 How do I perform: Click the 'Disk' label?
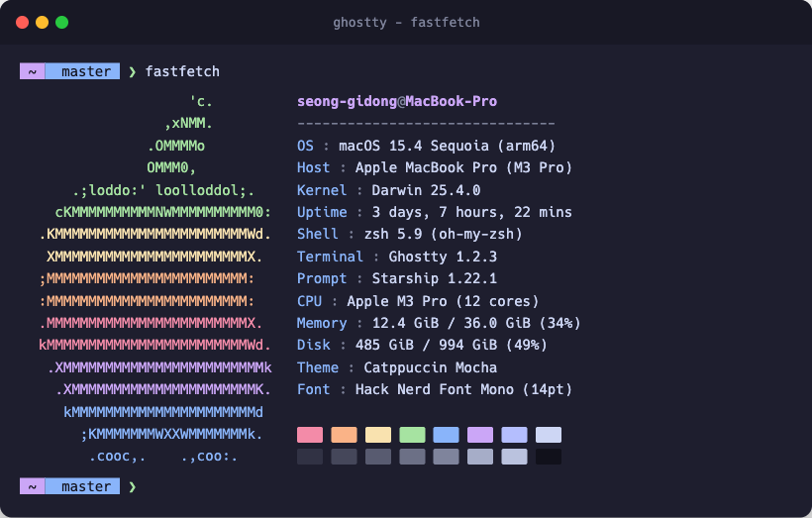[x=313, y=345]
